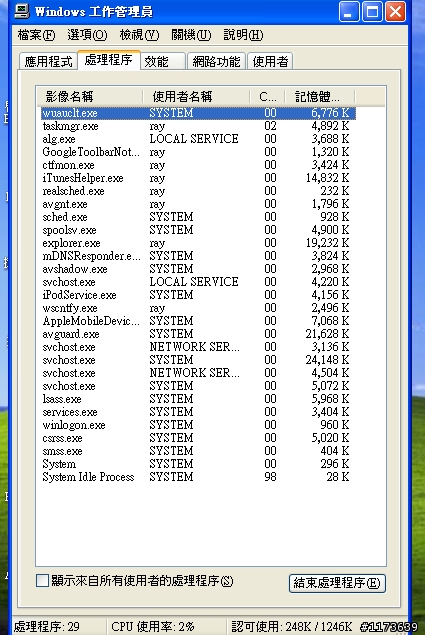Viewport: 425px width, 635px height.
Task: Select the svchost.exe row using 4,504 K
Action: coord(198,373)
